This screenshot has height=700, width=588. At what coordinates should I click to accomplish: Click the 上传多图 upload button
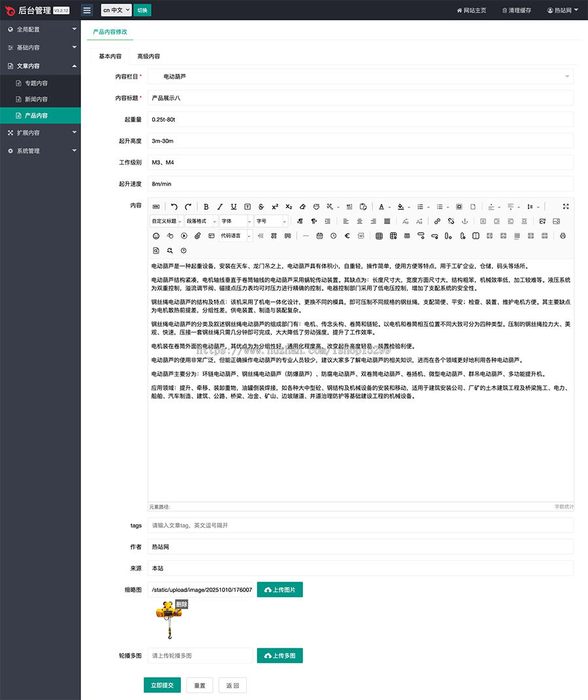point(280,656)
